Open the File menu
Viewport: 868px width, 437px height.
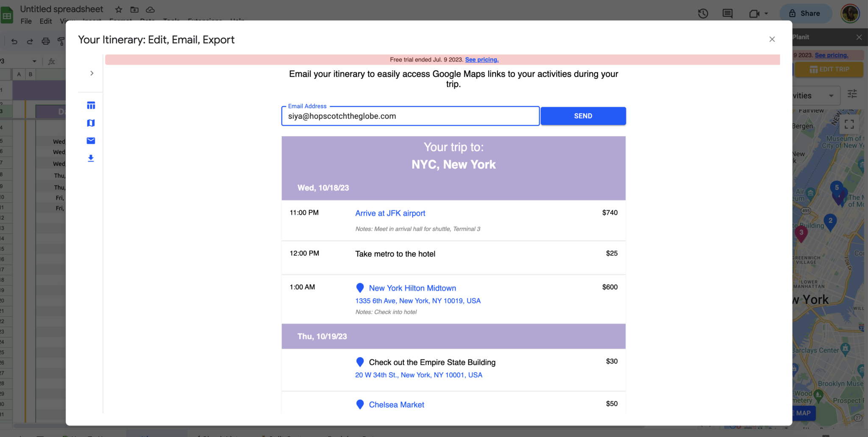(26, 21)
